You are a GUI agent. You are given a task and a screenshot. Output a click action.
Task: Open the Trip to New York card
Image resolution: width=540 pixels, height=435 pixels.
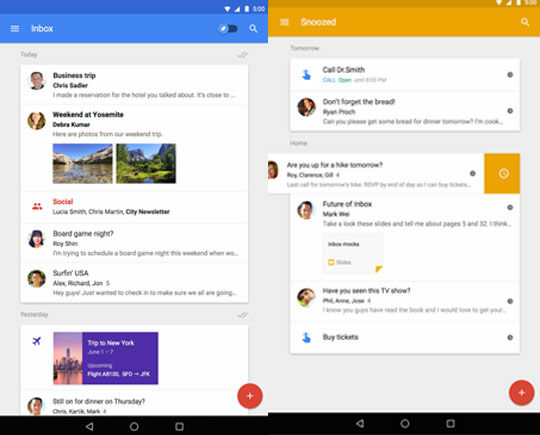[x=106, y=358]
